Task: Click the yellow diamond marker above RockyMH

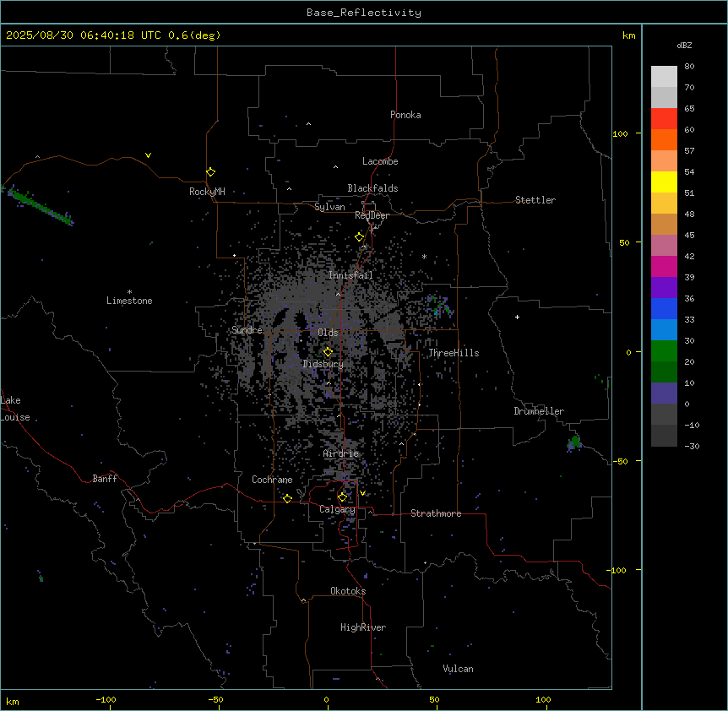Action: point(211,172)
